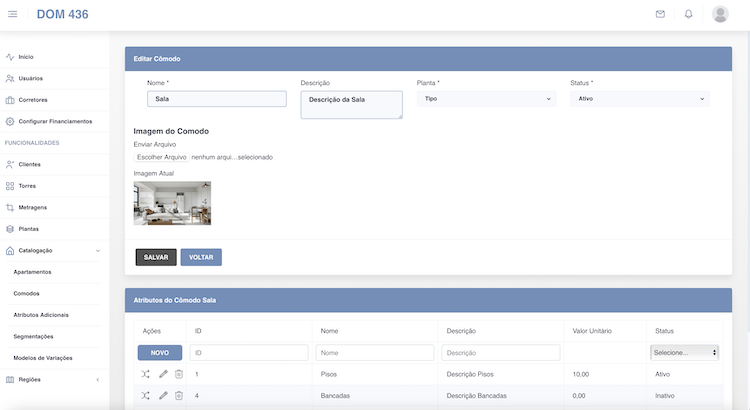Open the notifications bell

[x=688, y=14]
